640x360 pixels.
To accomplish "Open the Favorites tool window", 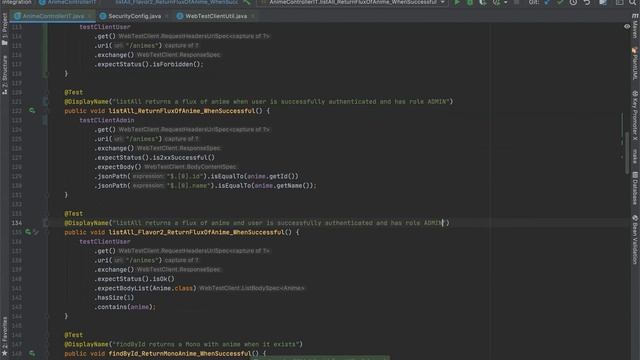I will point(4,336).
